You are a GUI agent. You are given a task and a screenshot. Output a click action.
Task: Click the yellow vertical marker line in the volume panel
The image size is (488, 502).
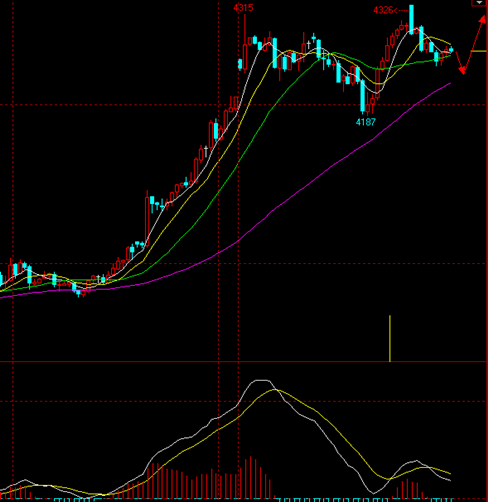[x=390, y=338]
